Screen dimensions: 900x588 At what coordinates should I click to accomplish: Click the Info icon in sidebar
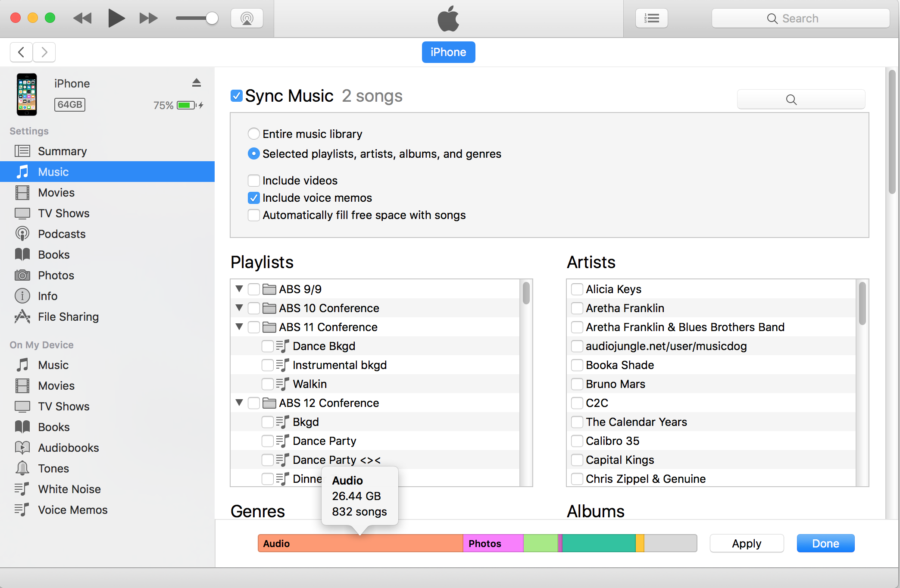[22, 296]
